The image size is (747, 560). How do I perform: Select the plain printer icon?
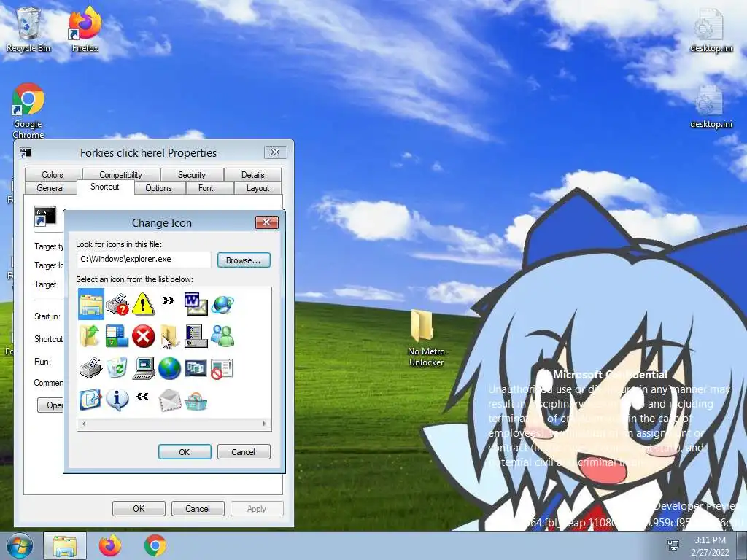point(90,368)
